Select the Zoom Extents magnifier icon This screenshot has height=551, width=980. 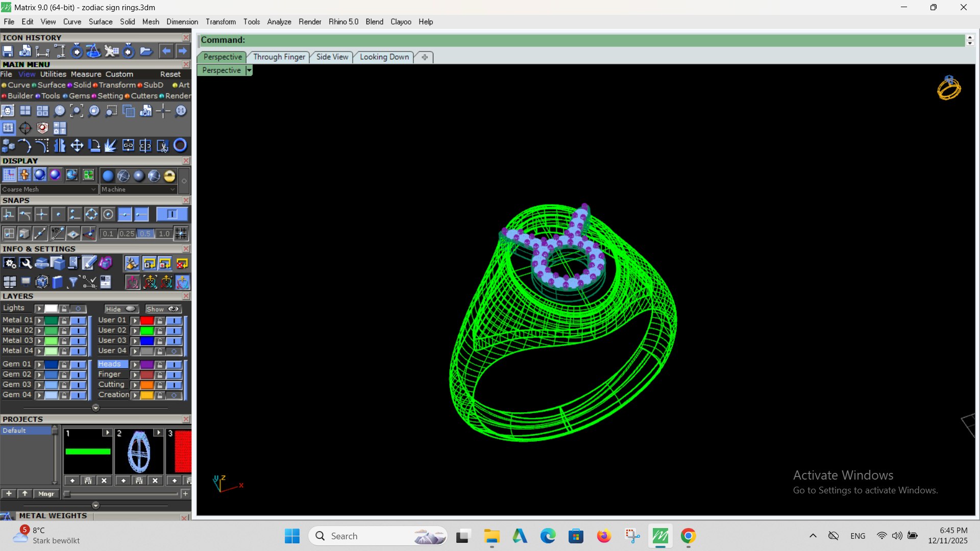point(77,111)
